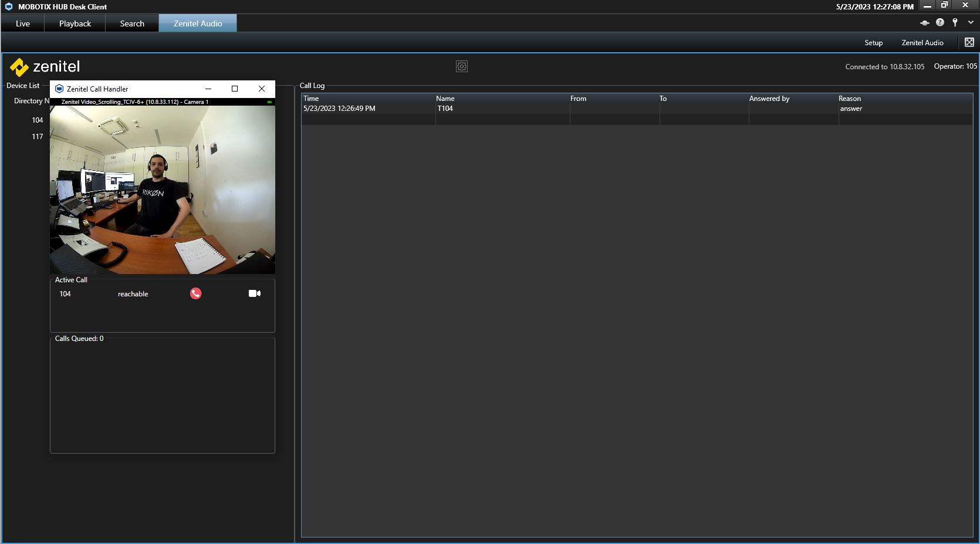Click the Time column header in Call Log
Screen dimensions: 980x544
click(x=311, y=99)
